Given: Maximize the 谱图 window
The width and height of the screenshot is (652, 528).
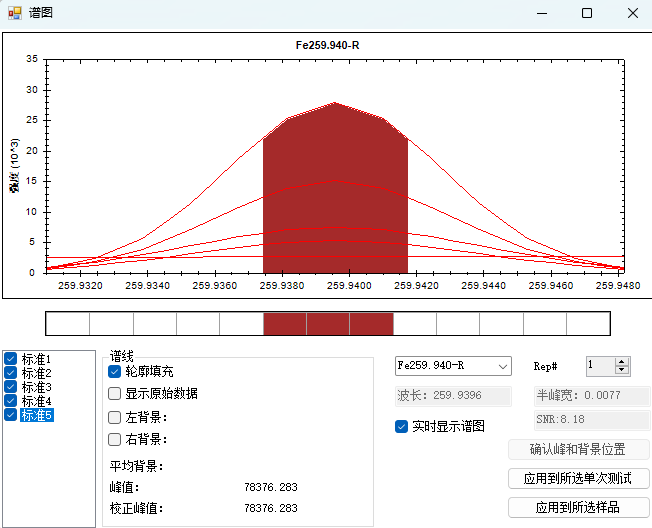Looking at the screenshot, I should click(x=587, y=13).
